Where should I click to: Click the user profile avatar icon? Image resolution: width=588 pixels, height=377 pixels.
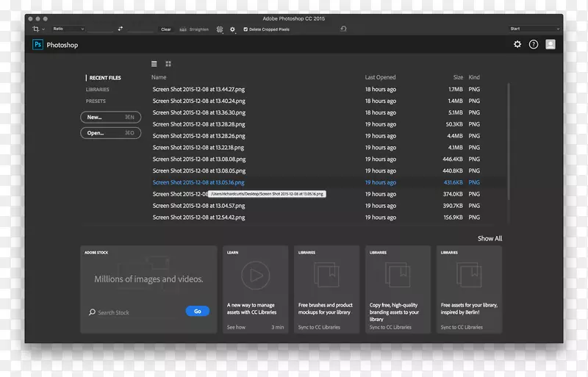tap(551, 45)
